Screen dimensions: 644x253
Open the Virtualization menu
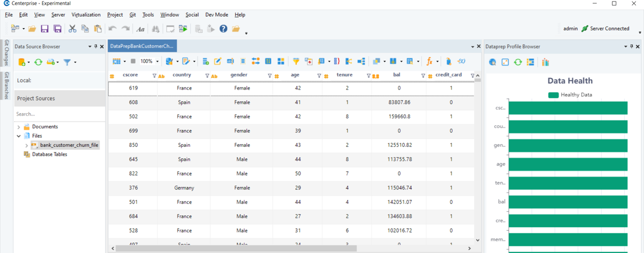coord(86,15)
